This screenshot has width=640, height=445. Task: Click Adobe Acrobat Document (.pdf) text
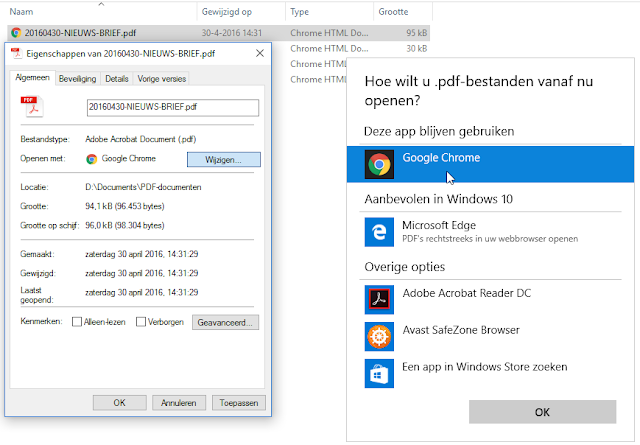coord(141,139)
